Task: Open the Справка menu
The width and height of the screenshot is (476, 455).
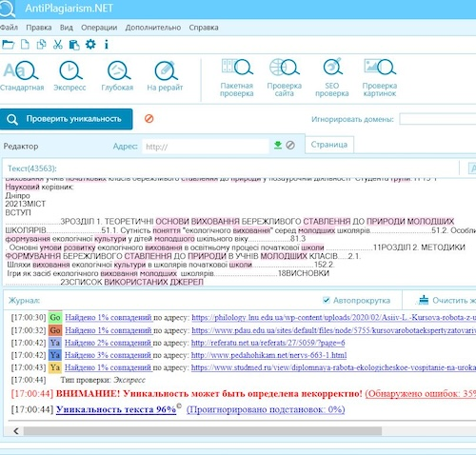Action: (x=204, y=28)
